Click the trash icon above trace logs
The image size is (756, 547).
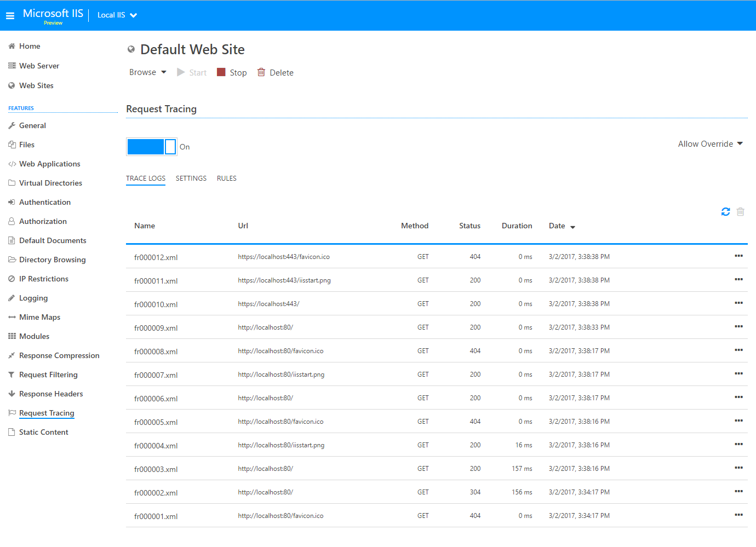click(740, 211)
